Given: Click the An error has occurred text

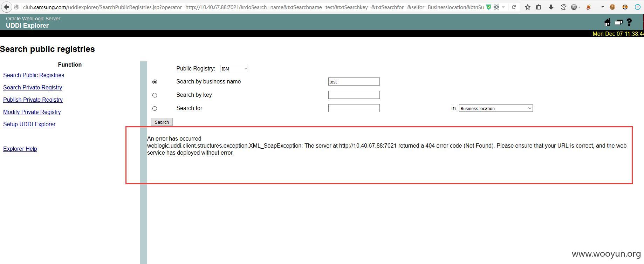Looking at the screenshot, I should [x=174, y=139].
